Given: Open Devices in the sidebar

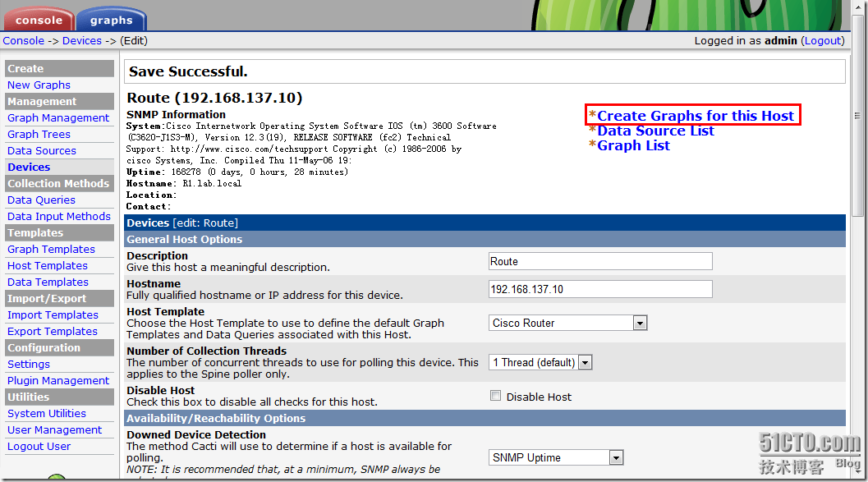Looking at the screenshot, I should 29,168.
